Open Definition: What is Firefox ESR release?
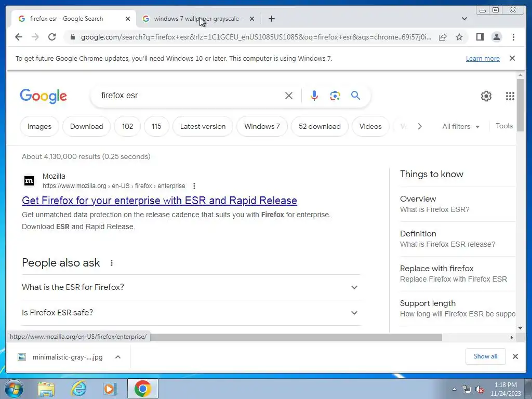Viewport: 532px width, 399px height. [457, 239]
